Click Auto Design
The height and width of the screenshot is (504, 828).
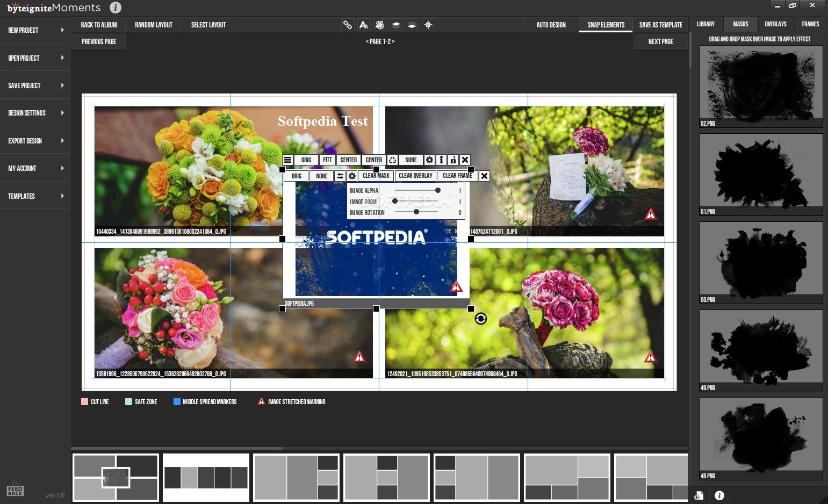pyautogui.click(x=551, y=25)
